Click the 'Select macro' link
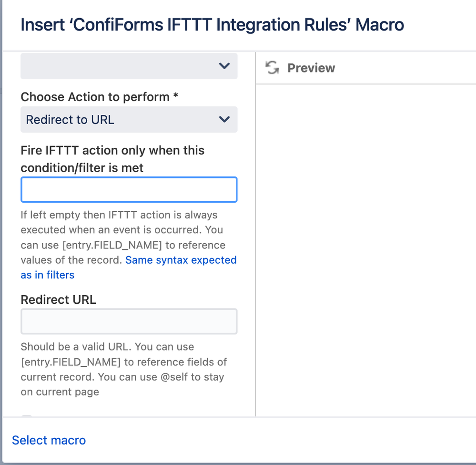Screen dimensions: 476x465 (49, 440)
